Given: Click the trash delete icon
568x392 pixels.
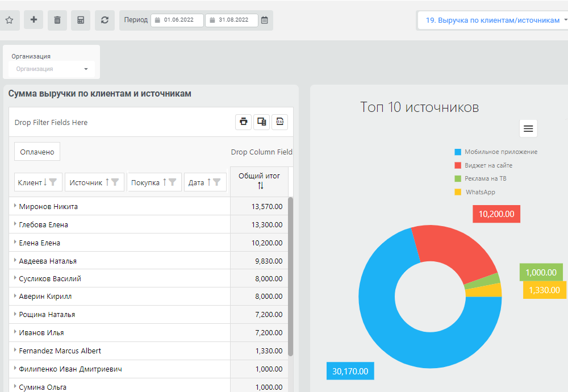Looking at the screenshot, I should 57,20.
